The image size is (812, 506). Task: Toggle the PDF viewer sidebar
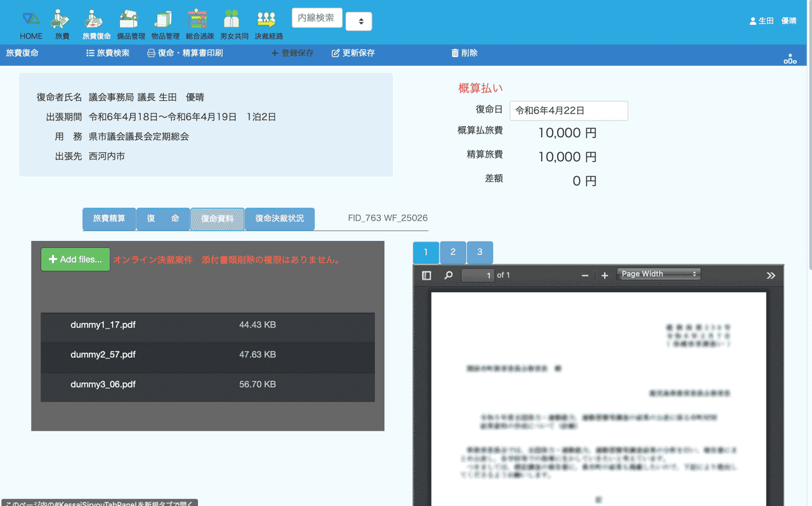(x=426, y=275)
